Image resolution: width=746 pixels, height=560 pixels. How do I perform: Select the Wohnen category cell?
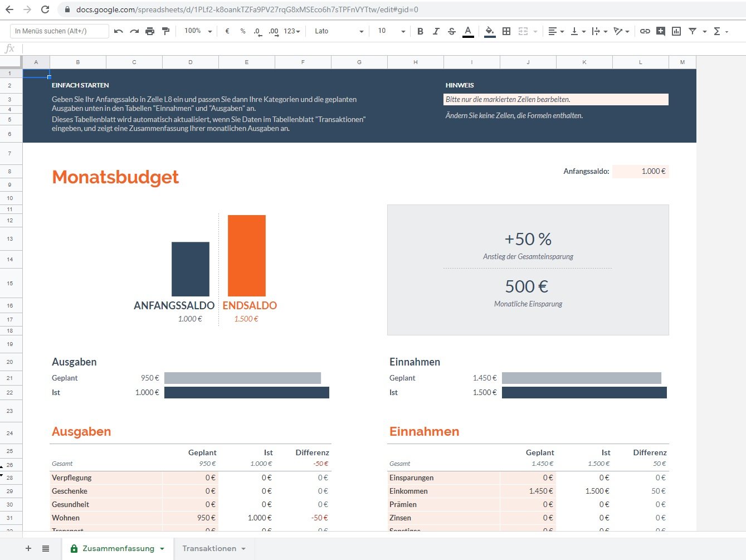pos(106,518)
